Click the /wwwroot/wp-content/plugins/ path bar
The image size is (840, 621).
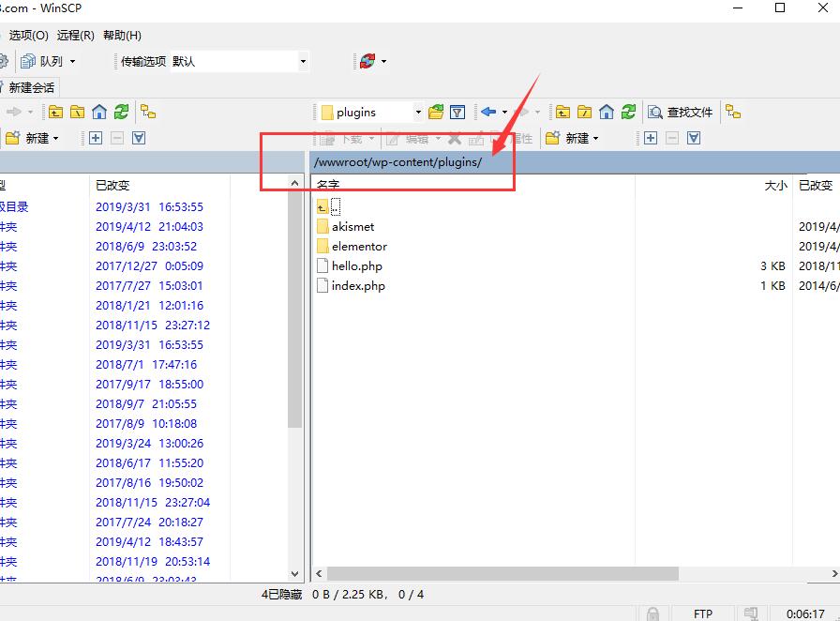click(x=575, y=162)
